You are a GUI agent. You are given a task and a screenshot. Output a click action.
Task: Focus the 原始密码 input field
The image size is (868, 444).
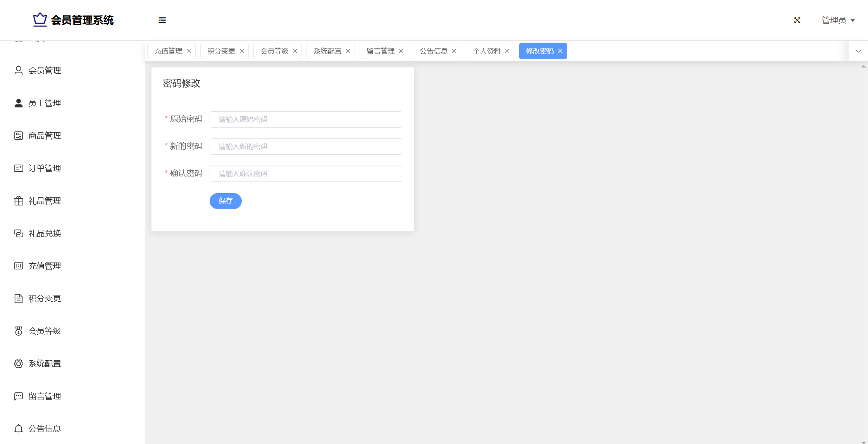point(305,119)
